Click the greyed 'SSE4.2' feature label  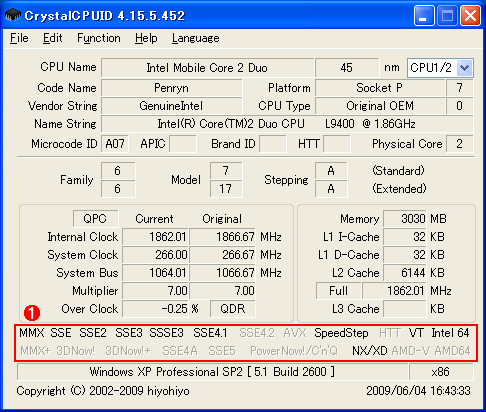point(257,333)
